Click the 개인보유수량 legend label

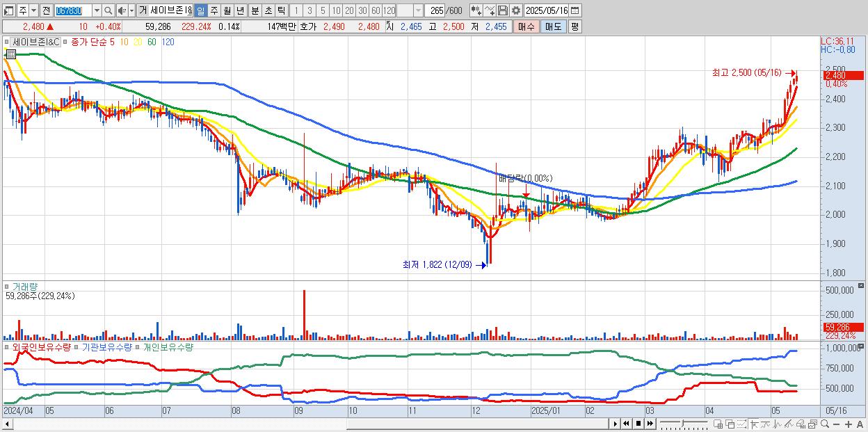pyautogui.click(x=168, y=346)
